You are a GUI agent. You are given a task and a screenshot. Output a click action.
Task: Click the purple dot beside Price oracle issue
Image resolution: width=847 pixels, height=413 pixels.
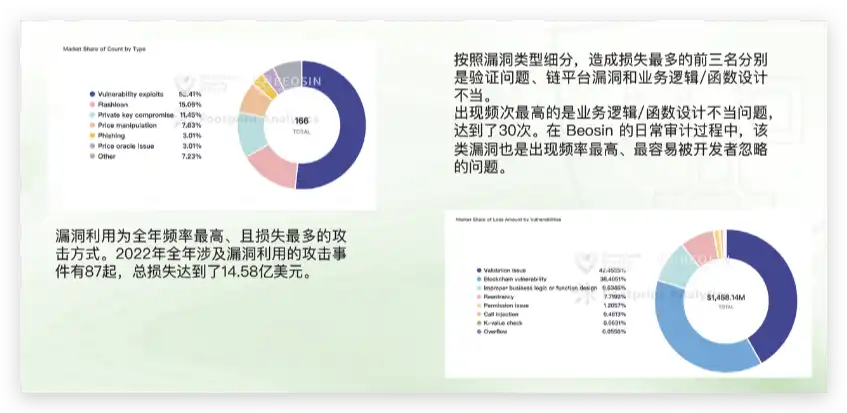[x=93, y=146]
